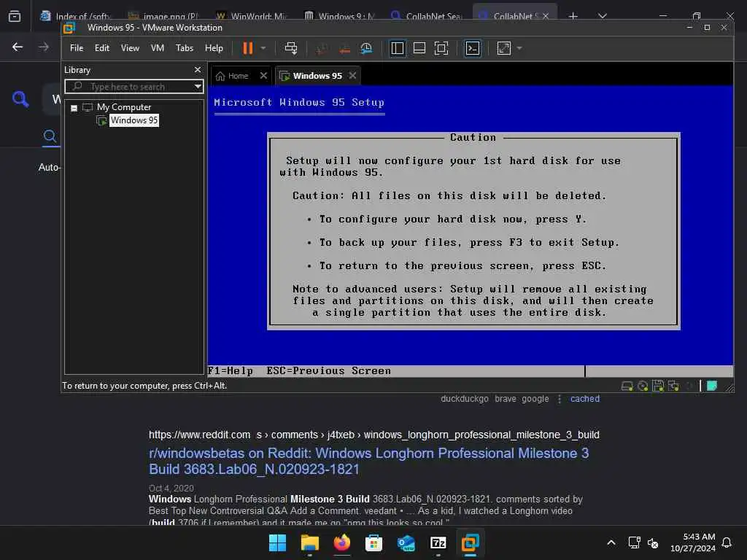Open the Edit menu

(x=102, y=48)
